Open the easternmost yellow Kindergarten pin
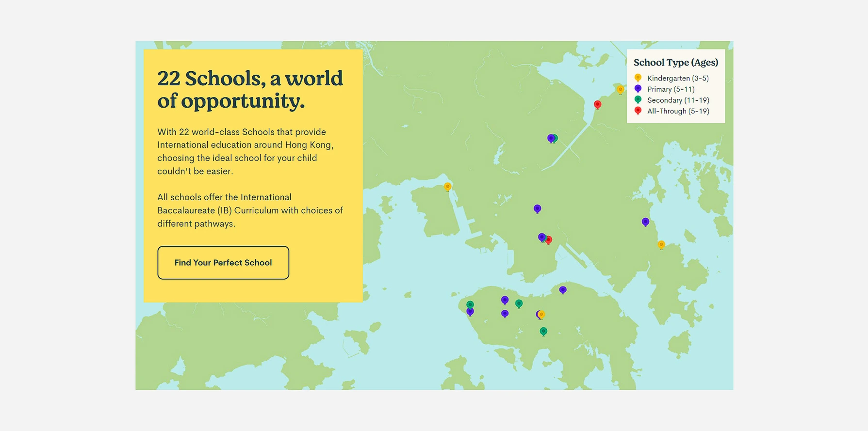The height and width of the screenshot is (431, 868). [x=661, y=245]
